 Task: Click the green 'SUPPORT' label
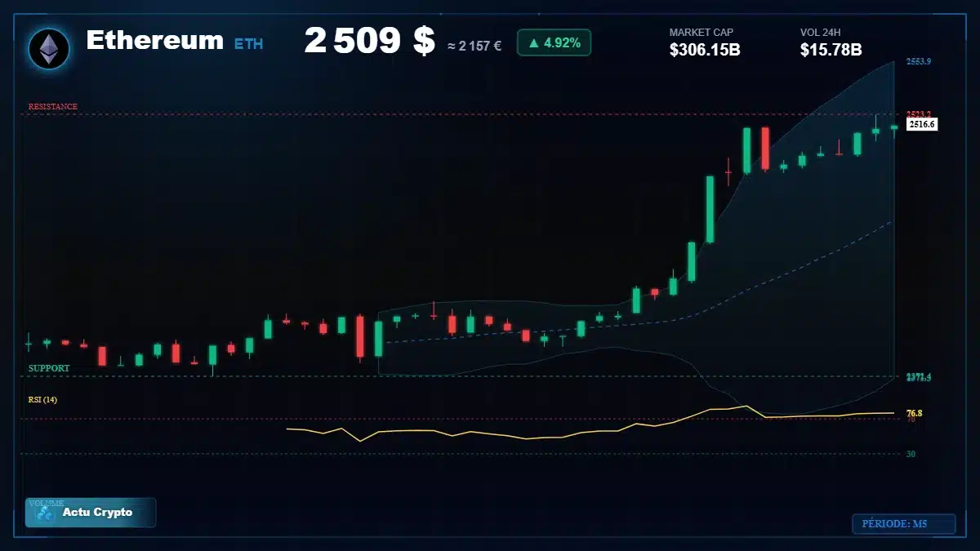49,368
